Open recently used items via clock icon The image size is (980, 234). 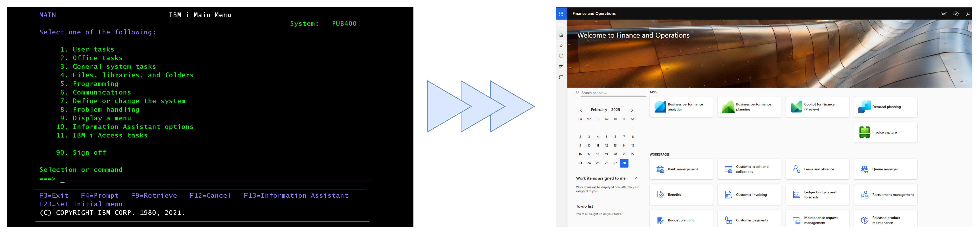(x=561, y=56)
